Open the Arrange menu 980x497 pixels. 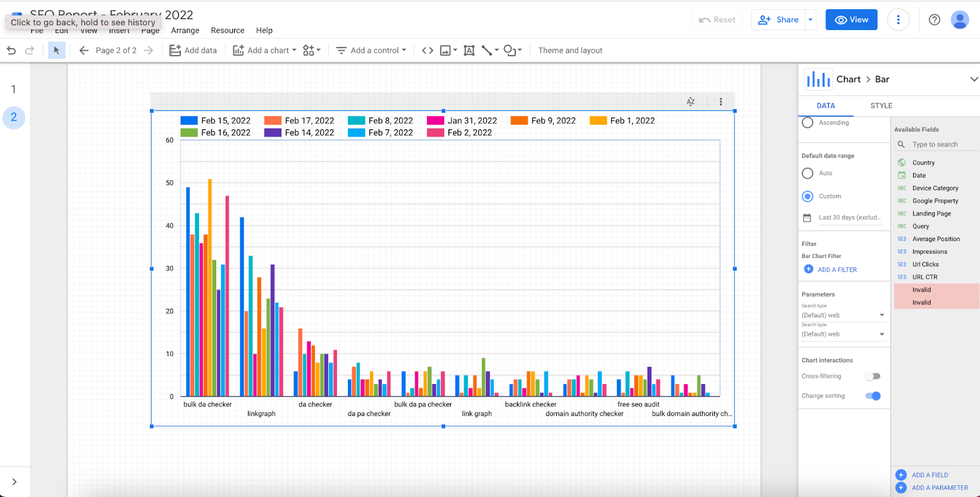tap(185, 30)
